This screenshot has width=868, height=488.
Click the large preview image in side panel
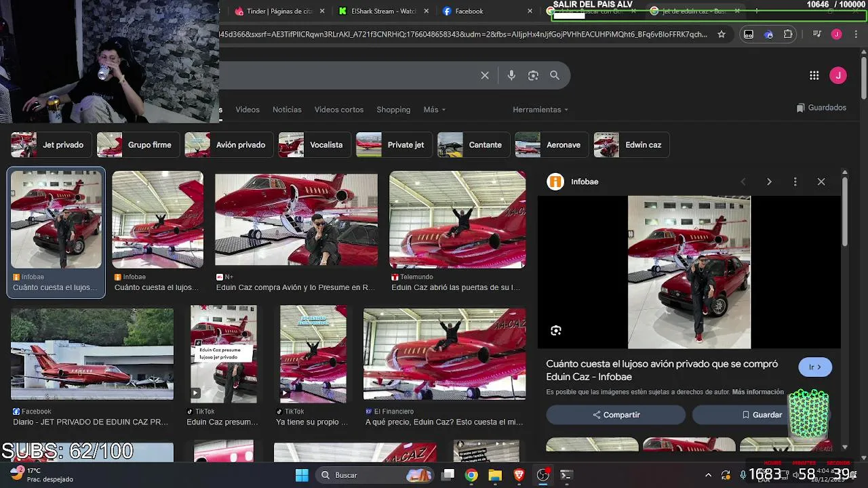(689, 272)
